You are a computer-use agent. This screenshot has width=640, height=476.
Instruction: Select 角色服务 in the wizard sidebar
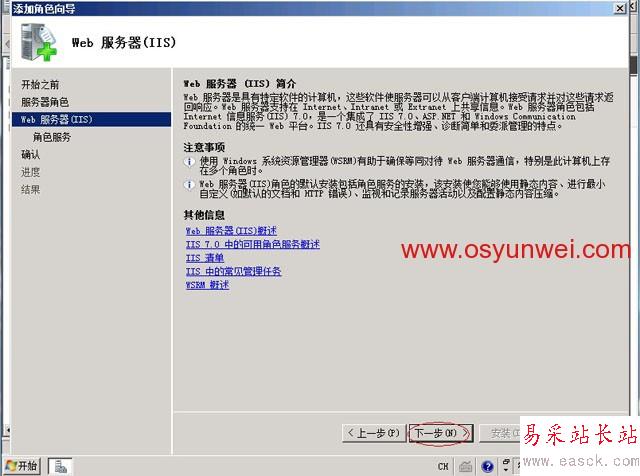click(x=52, y=137)
